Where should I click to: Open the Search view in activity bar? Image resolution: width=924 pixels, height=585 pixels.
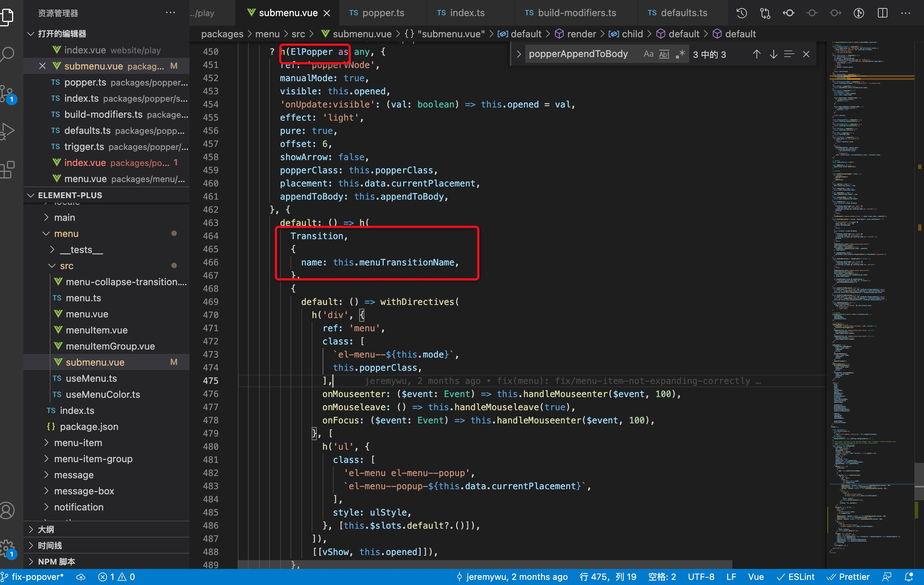8,54
